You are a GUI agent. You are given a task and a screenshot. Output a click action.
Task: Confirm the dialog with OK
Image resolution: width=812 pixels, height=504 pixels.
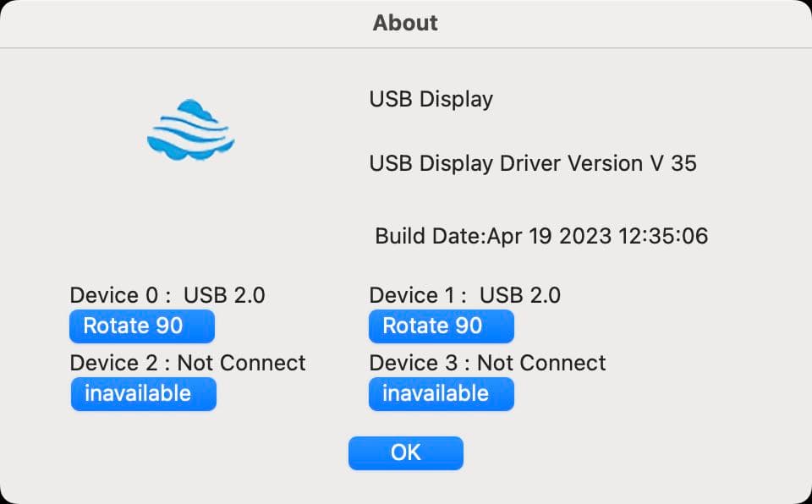tap(405, 453)
